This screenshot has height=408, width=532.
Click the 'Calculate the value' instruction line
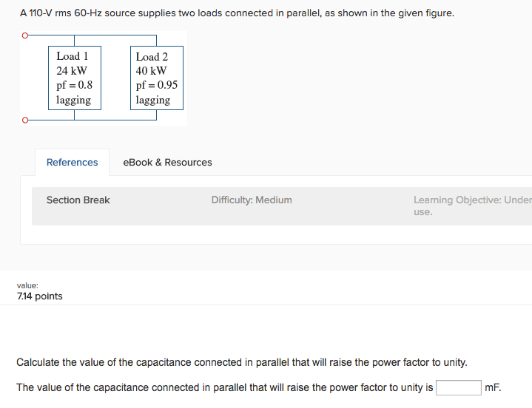(242, 362)
